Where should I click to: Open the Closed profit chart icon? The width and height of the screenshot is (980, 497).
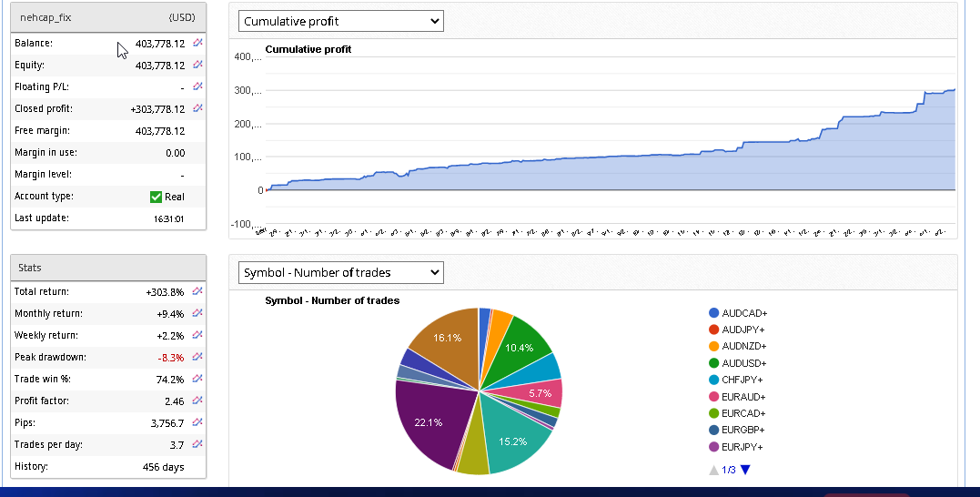tap(197, 108)
